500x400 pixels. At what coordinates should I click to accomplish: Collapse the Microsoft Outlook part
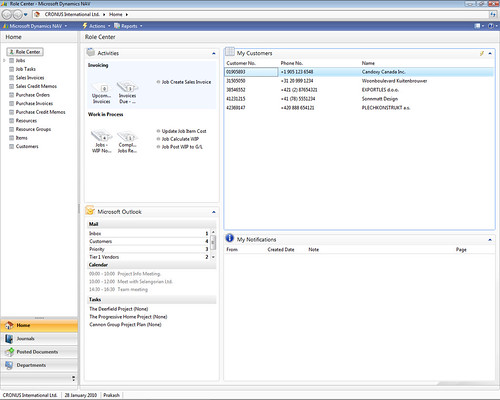[x=214, y=212]
